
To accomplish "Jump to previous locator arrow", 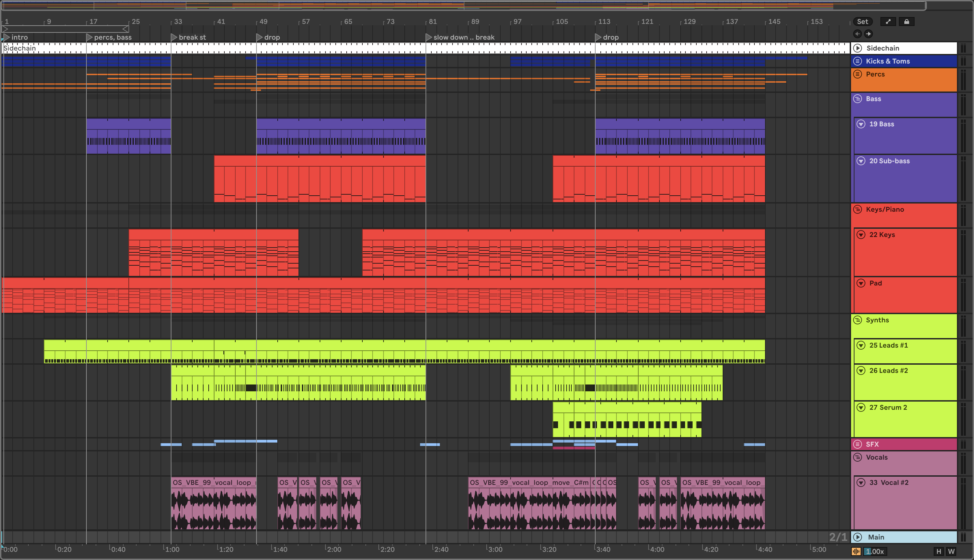I will point(858,34).
